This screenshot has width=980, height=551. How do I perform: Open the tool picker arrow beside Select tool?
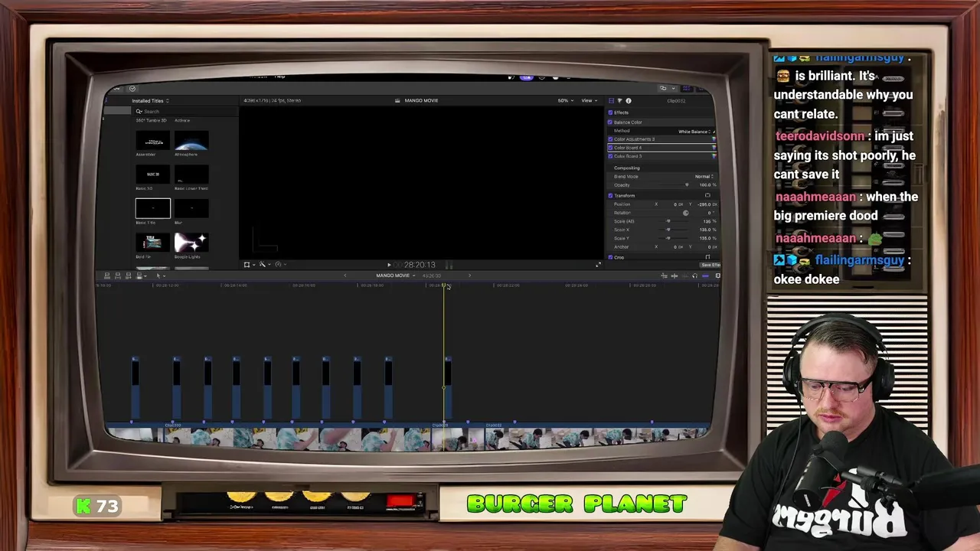click(x=164, y=275)
